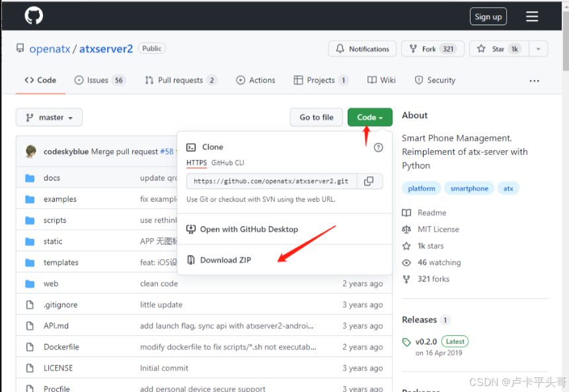This screenshot has height=392, width=569.
Task: Open the MIT License link
Action: click(431, 229)
